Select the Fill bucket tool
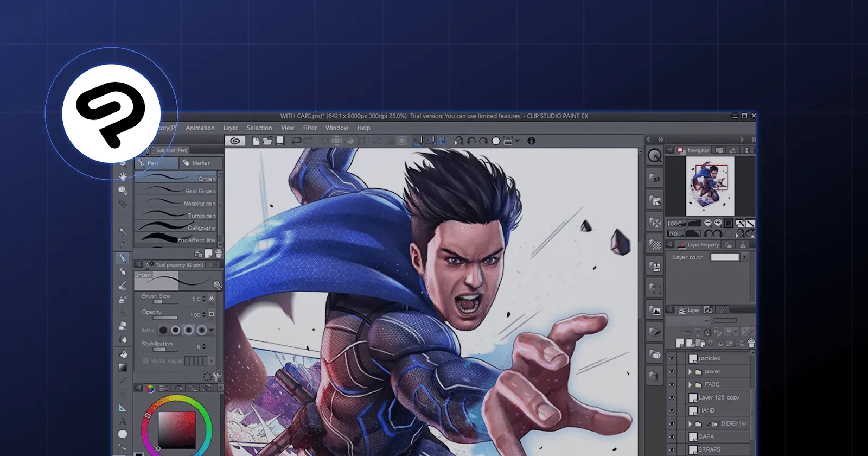 pyautogui.click(x=123, y=354)
